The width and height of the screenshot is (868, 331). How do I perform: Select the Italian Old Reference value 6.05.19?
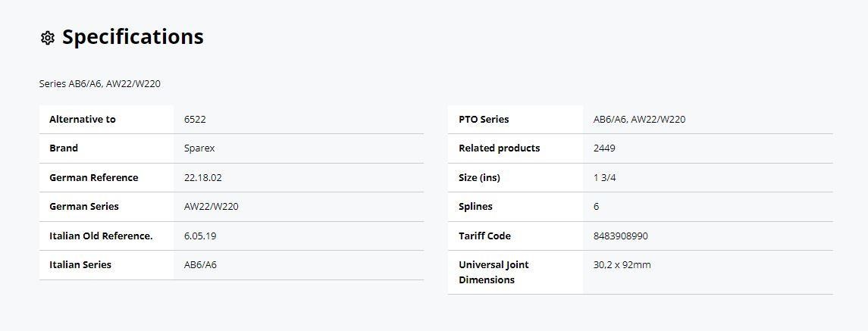tap(200, 236)
